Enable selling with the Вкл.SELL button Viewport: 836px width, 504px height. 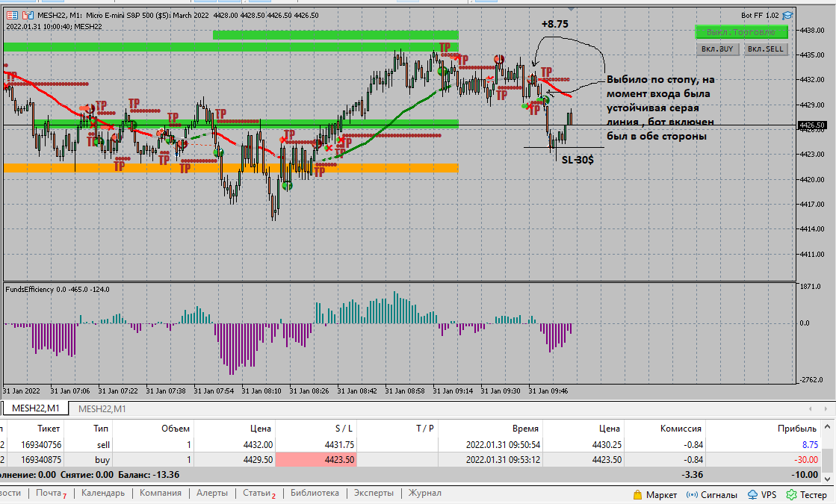click(x=766, y=49)
